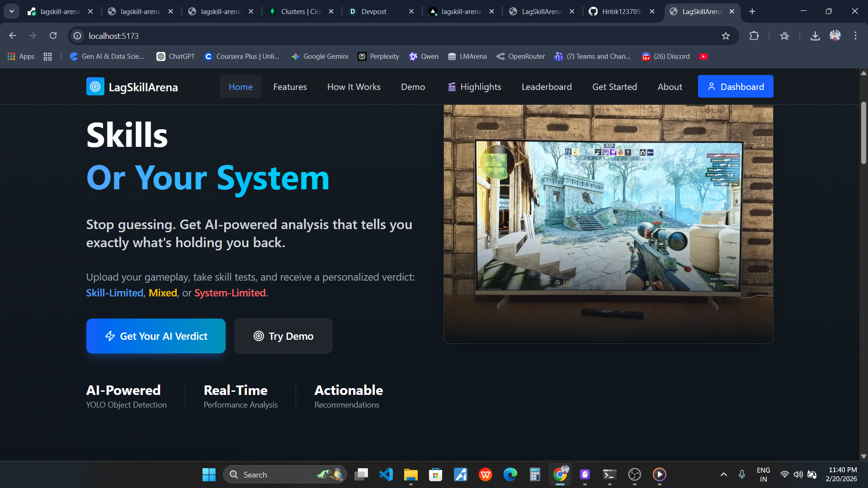Screen dimensions: 868x488
Task: Launch Visual Studio Code from taskbar
Action: [x=386, y=474]
